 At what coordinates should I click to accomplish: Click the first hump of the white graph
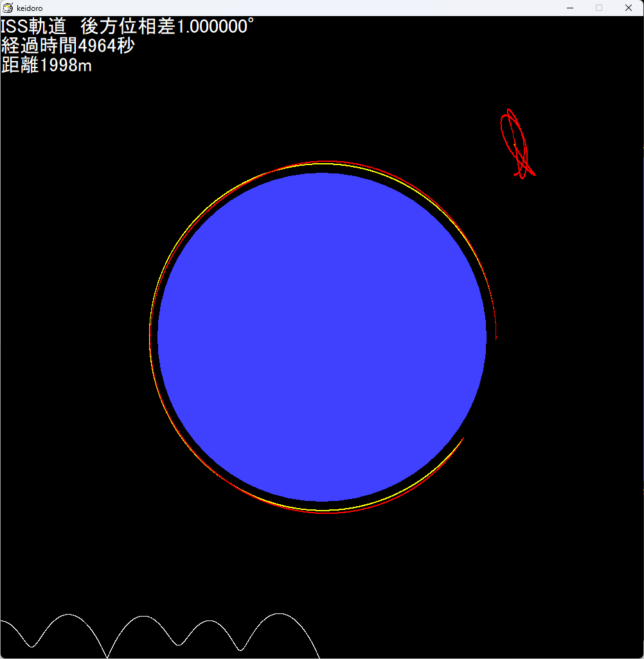tap(67, 615)
